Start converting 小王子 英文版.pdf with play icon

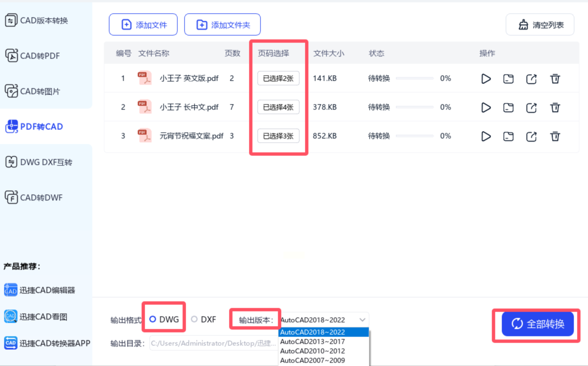(x=486, y=79)
